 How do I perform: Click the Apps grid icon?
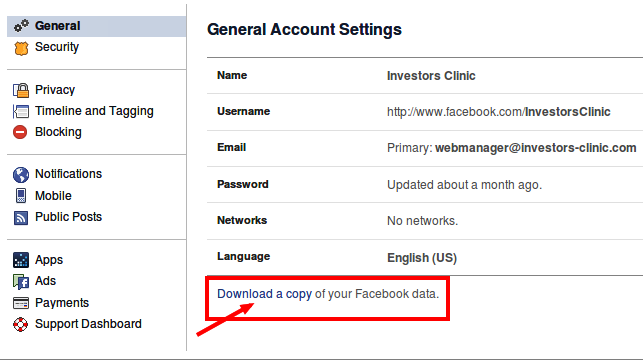click(x=21, y=260)
